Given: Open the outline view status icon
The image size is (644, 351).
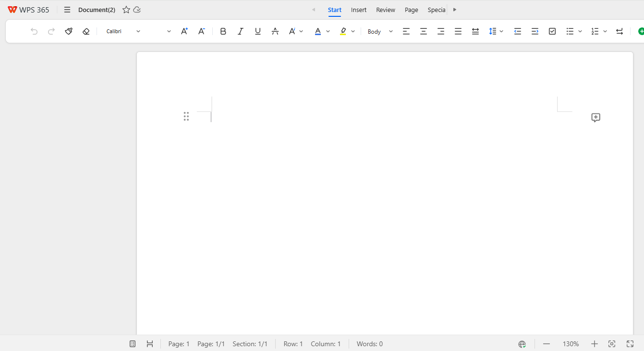Looking at the screenshot, I should (133, 344).
